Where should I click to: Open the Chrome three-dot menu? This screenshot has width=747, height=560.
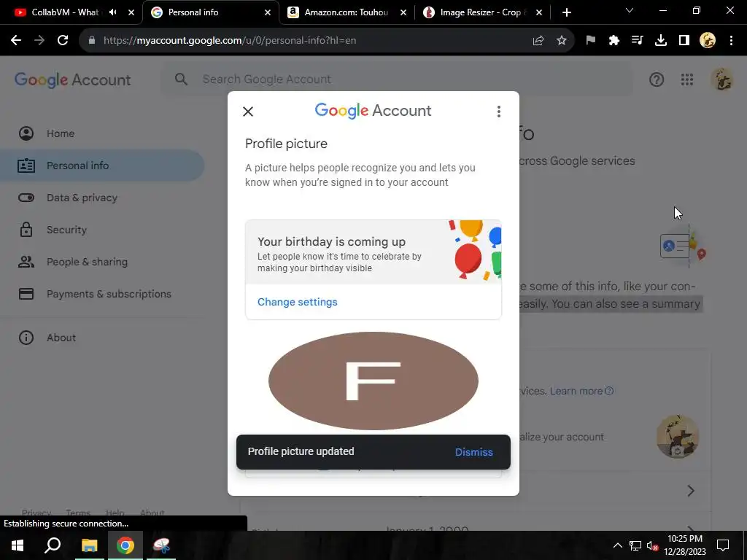(731, 41)
